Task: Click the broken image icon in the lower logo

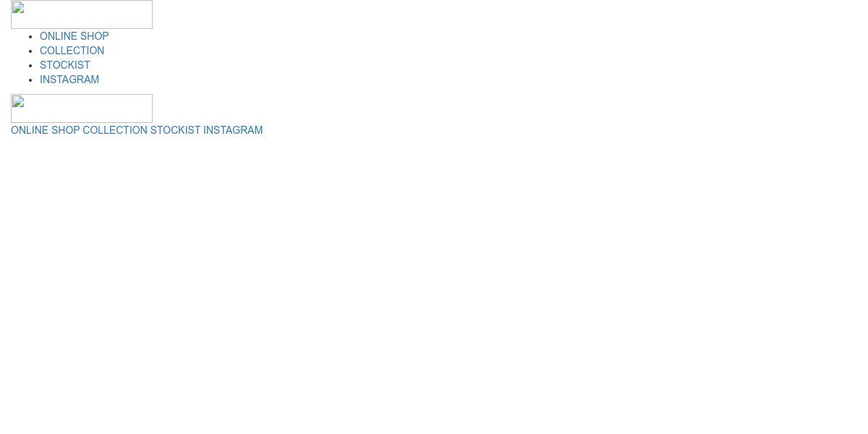Action: [18, 102]
